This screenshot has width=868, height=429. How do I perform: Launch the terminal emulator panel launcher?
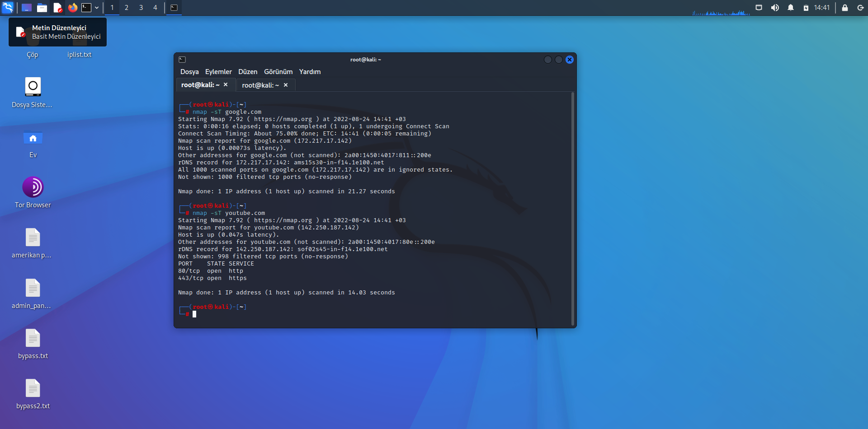point(86,8)
